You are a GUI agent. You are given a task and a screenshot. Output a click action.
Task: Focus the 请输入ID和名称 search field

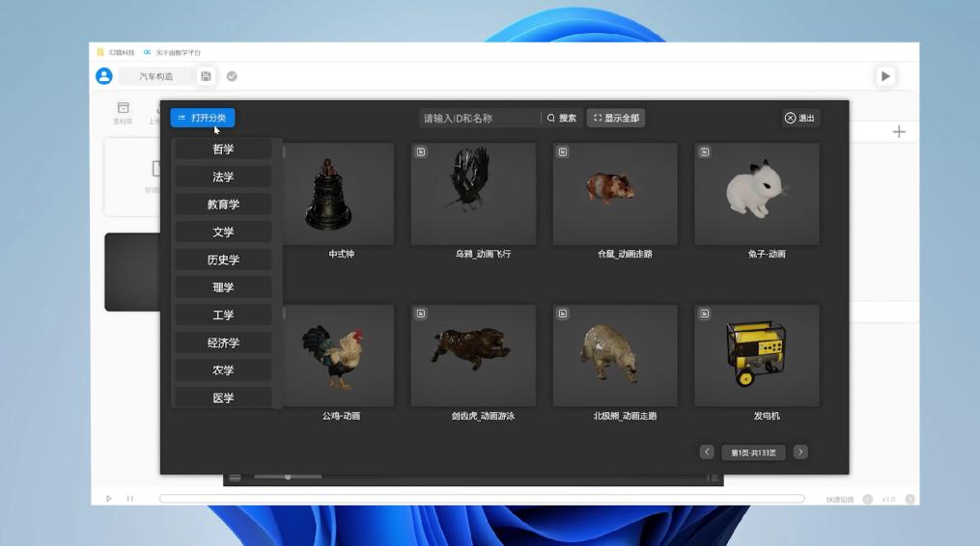click(x=479, y=118)
